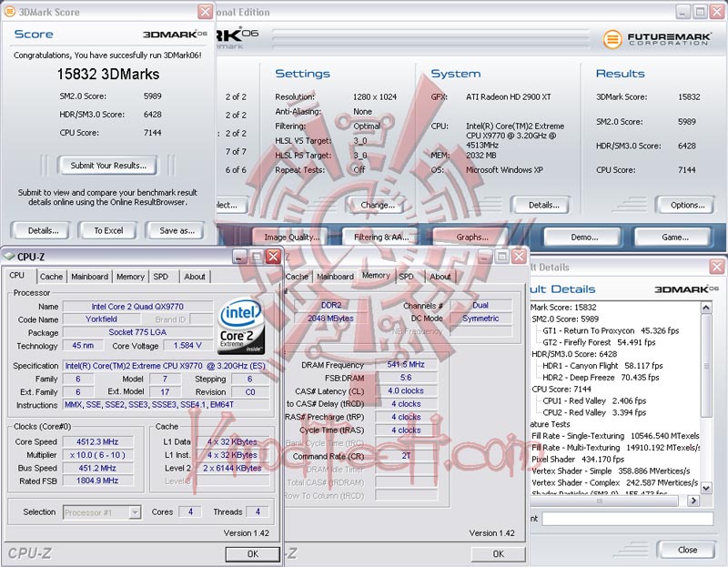The image size is (728, 567).
Task: Click OK in right CPU-Z window
Action: 498,553
